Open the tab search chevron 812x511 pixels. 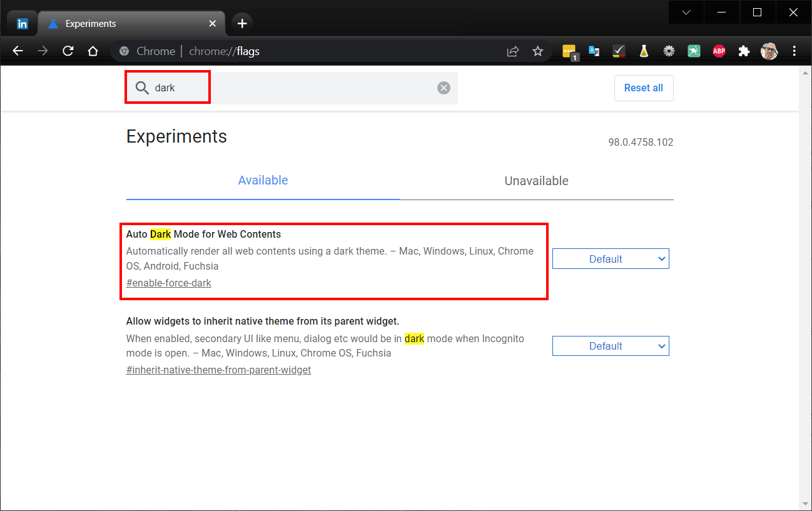tap(686, 12)
